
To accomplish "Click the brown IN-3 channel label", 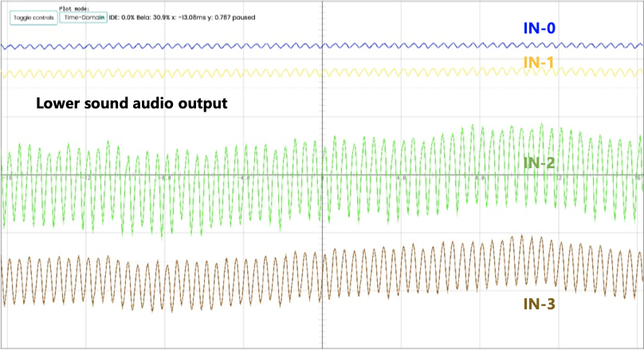I will click(x=539, y=303).
